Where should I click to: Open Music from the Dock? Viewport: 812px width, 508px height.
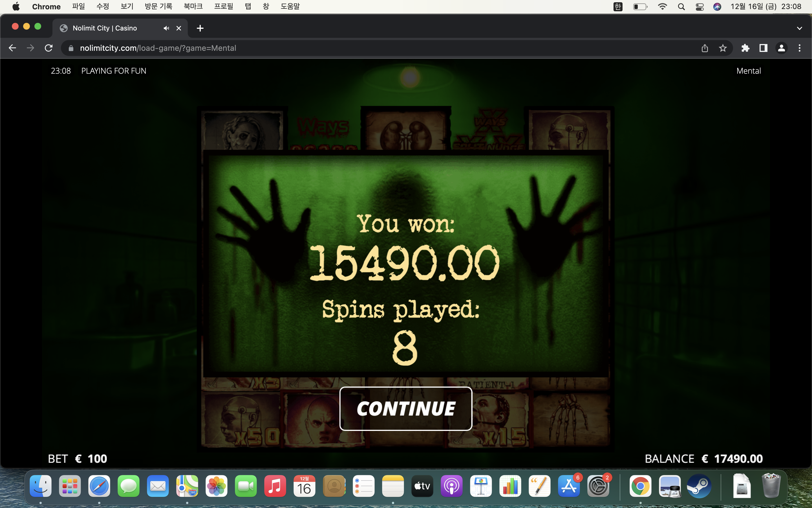pos(275,486)
